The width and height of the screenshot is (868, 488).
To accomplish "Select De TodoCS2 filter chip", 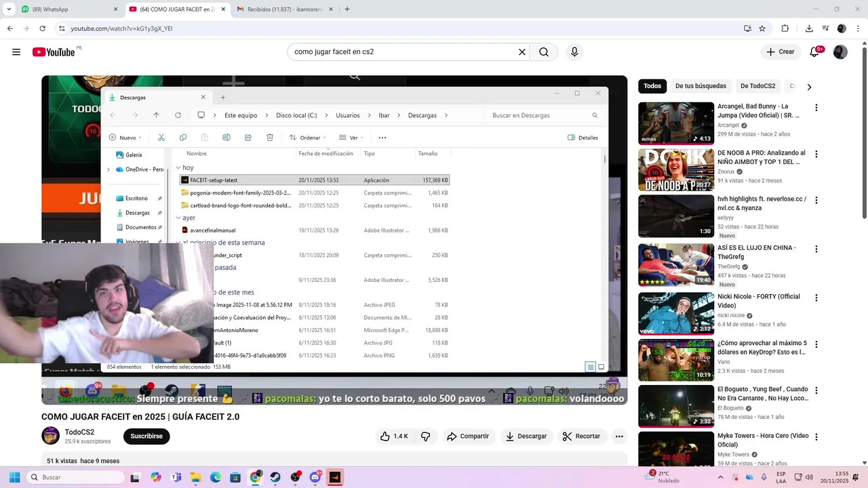I will [757, 86].
